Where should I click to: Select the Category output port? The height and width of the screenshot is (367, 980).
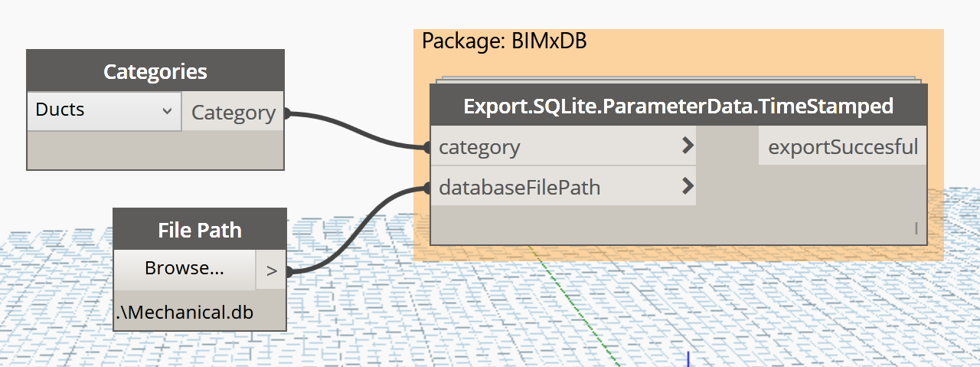[233, 113]
